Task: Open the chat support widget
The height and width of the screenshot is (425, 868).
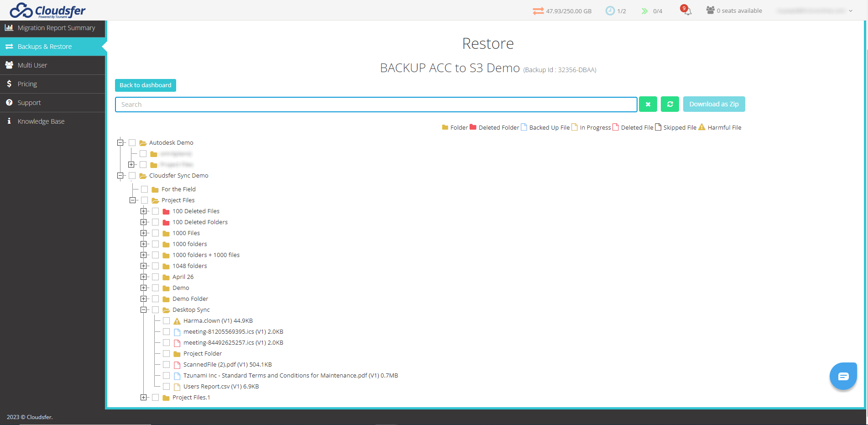Action: (843, 376)
